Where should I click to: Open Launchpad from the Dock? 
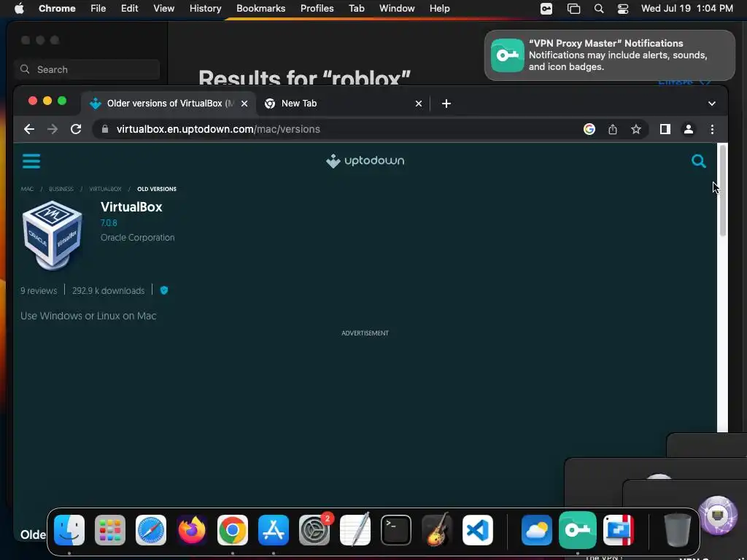point(110,530)
